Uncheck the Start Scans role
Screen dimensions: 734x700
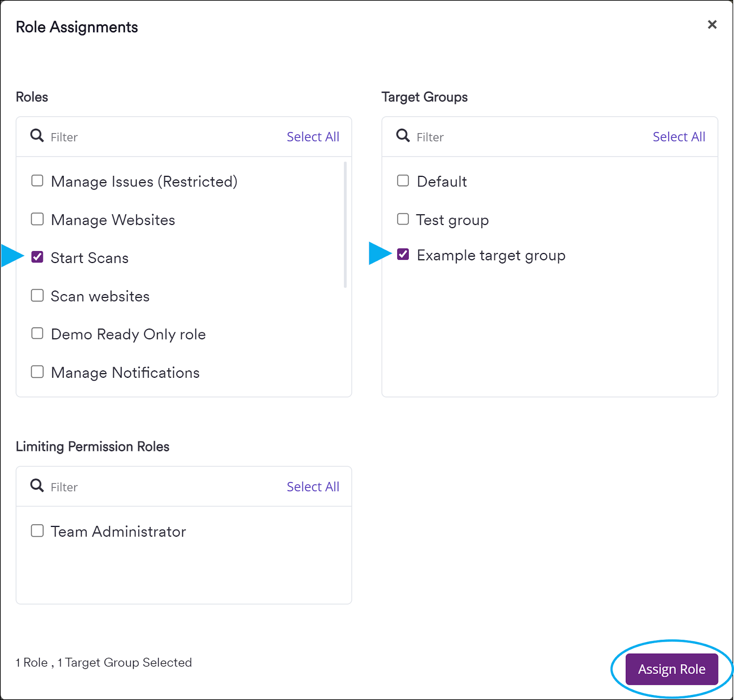coord(37,257)
